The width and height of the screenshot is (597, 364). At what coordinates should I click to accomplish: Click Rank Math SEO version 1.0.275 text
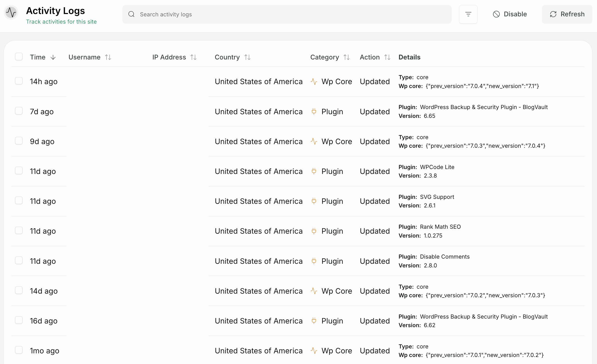(x=420, y=236)
